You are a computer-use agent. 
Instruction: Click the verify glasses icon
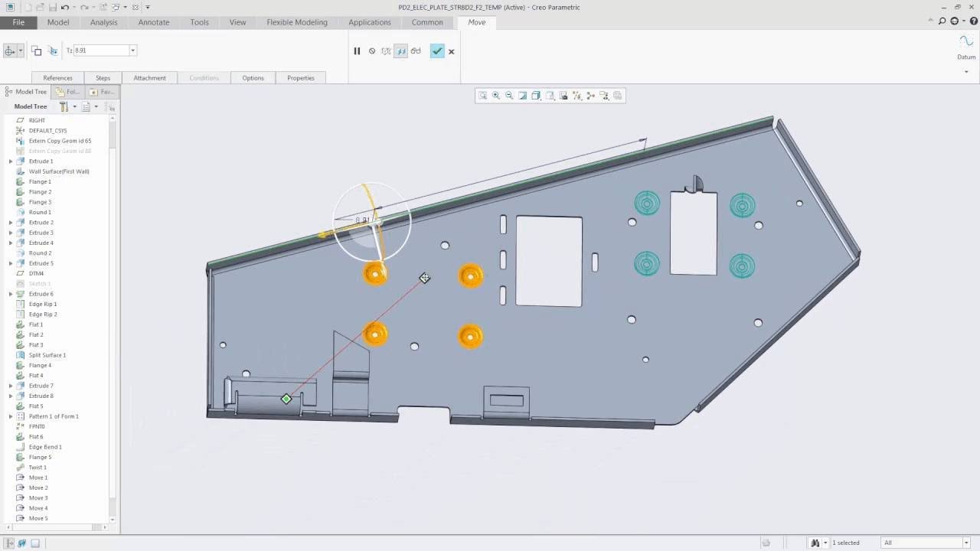pos(416,51)
